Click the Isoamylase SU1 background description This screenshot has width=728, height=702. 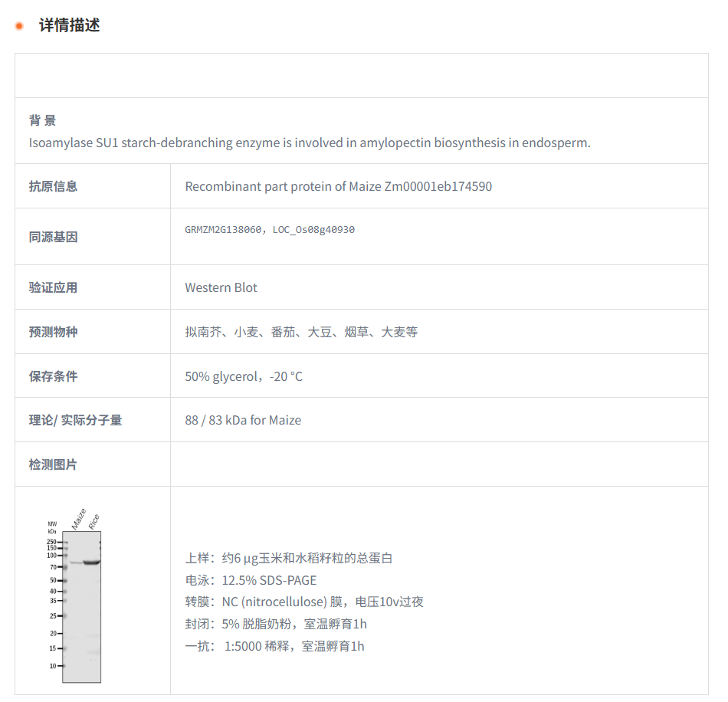point(310,143)
